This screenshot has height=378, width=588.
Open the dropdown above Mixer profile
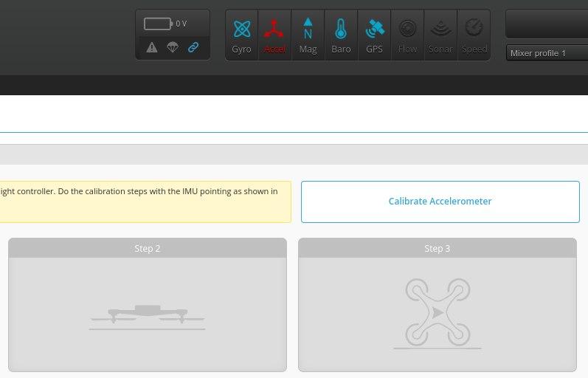(547, 24)
